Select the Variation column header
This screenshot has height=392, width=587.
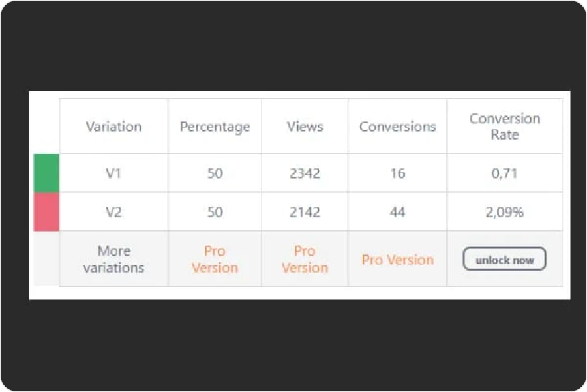pyautogui.click(x=113, y=127)
